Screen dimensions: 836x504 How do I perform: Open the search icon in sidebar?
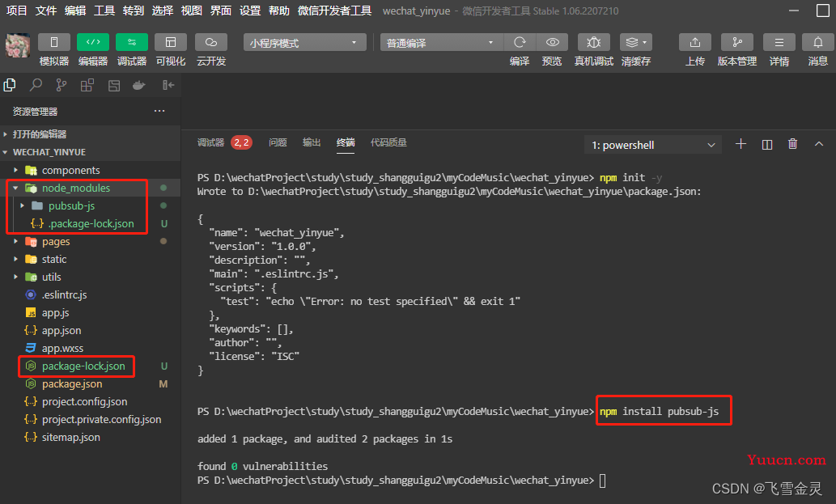(36, 85)
